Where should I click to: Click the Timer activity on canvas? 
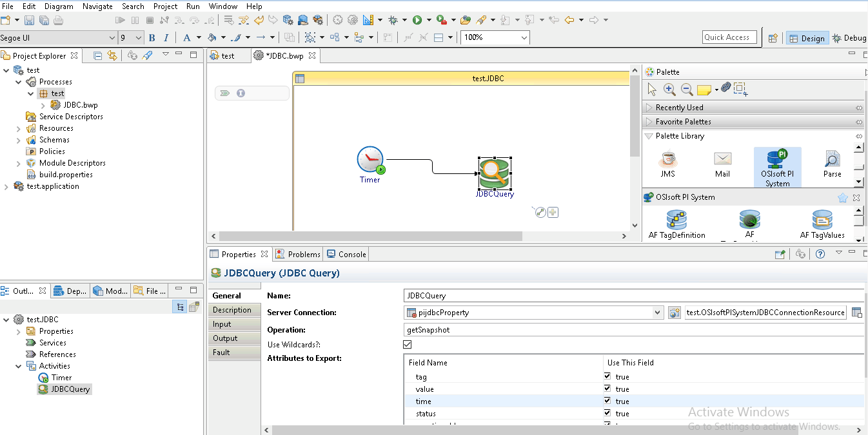(370, 160)
